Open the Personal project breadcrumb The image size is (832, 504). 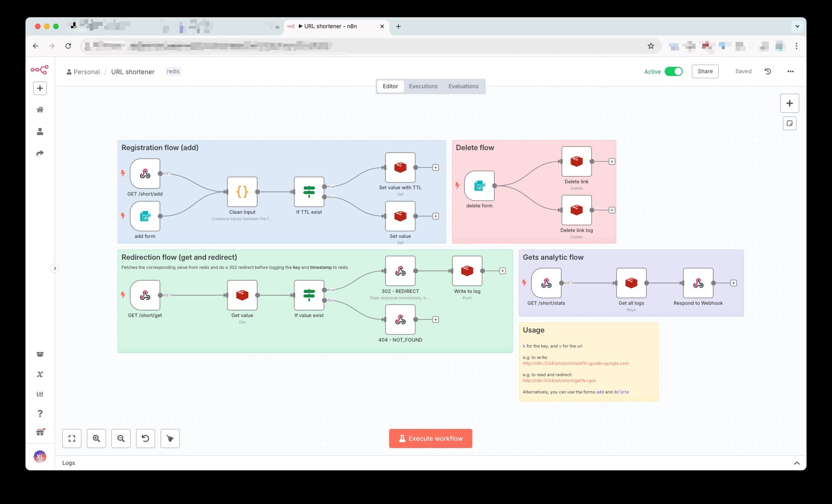83,72
